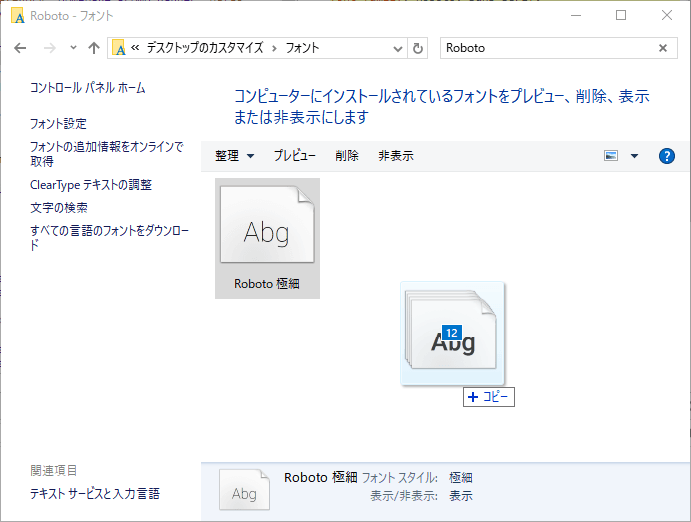The height and width of the screenshot is (522, 691).
Task: Open フォント設定 link
Action: [58, 124]
